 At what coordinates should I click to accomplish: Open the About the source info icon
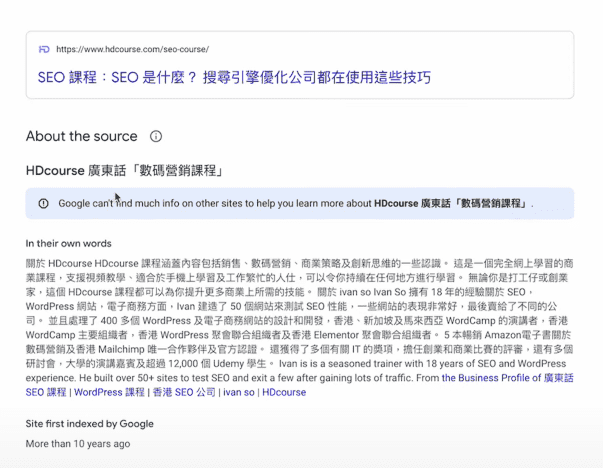click(156, 136)
